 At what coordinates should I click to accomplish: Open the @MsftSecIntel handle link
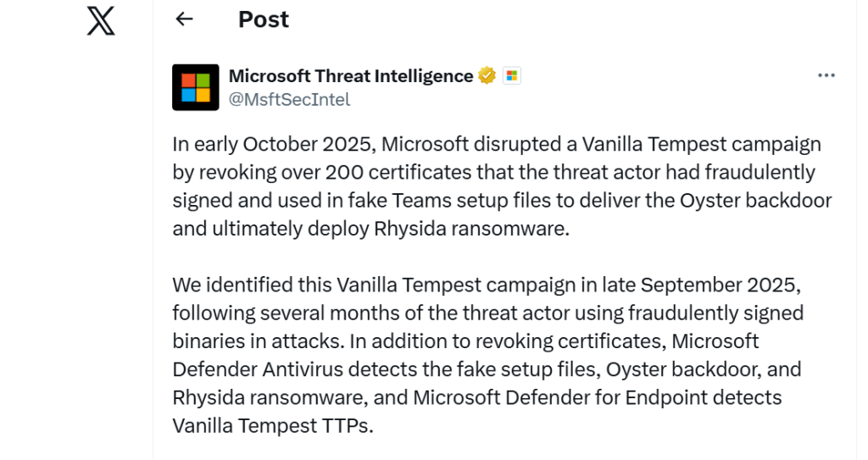[289, 99]
